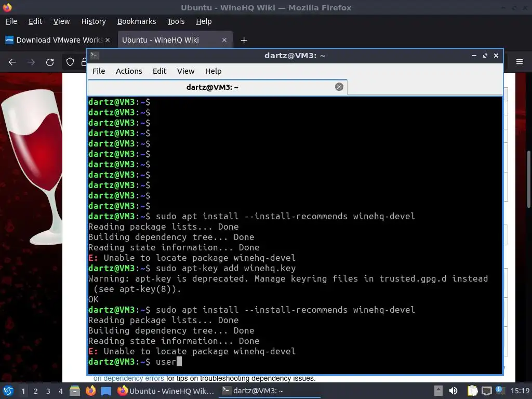This screenshot has height=399, width=532.
Task: Click the WineHQ wine glass logo
Action: (x=32, y=167)
